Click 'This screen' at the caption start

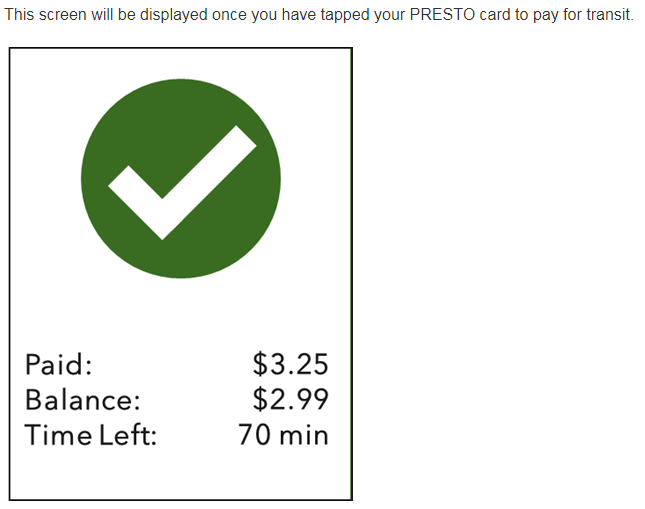click(x=45, y=17)
